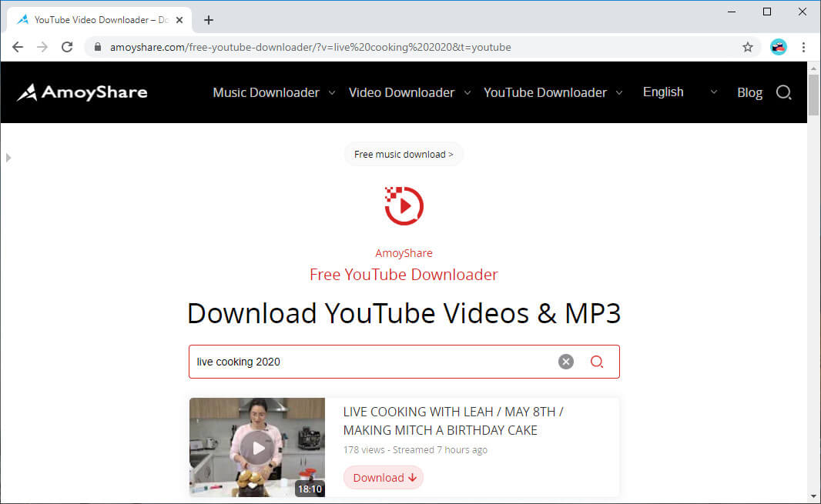This screenshot has height=504, width=821.
Task: Click the AmoyShare logo in header
Action: pyautogui.click(x=82, y=92)
